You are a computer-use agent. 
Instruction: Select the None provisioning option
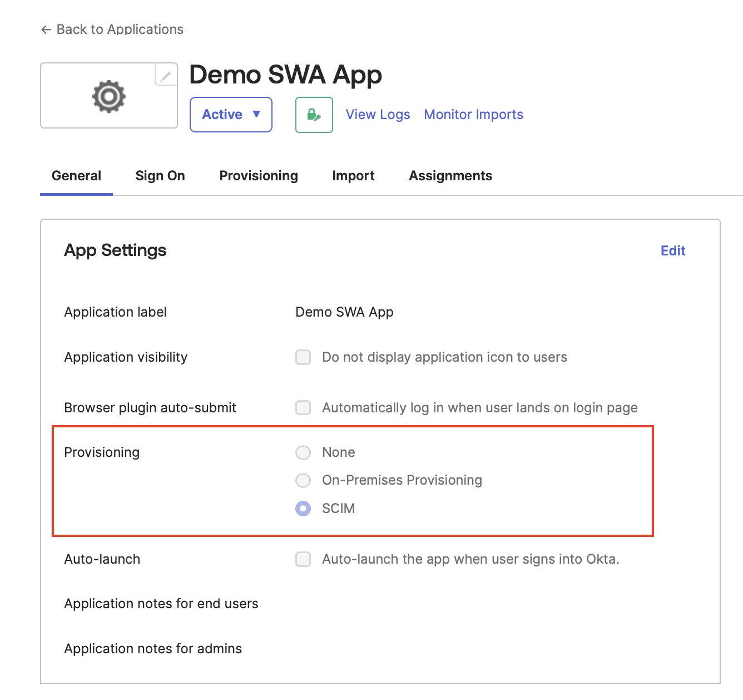(x=303, y=452)
